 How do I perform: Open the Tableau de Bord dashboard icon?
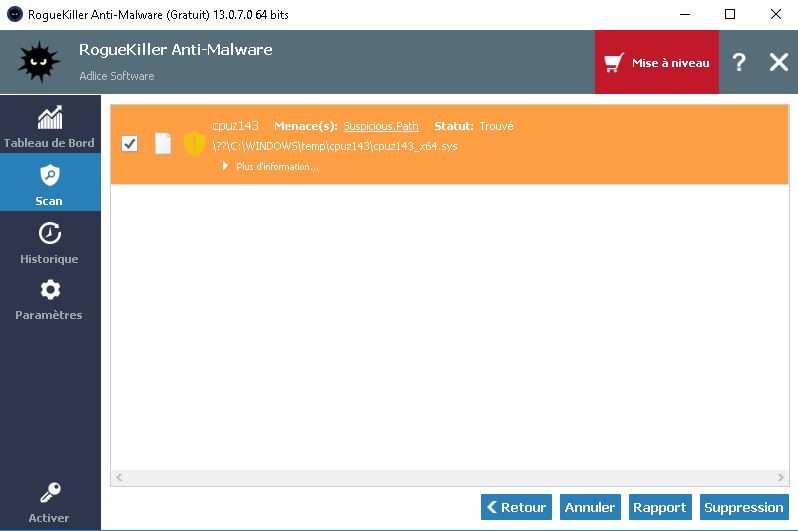click(x=50, y=118)
